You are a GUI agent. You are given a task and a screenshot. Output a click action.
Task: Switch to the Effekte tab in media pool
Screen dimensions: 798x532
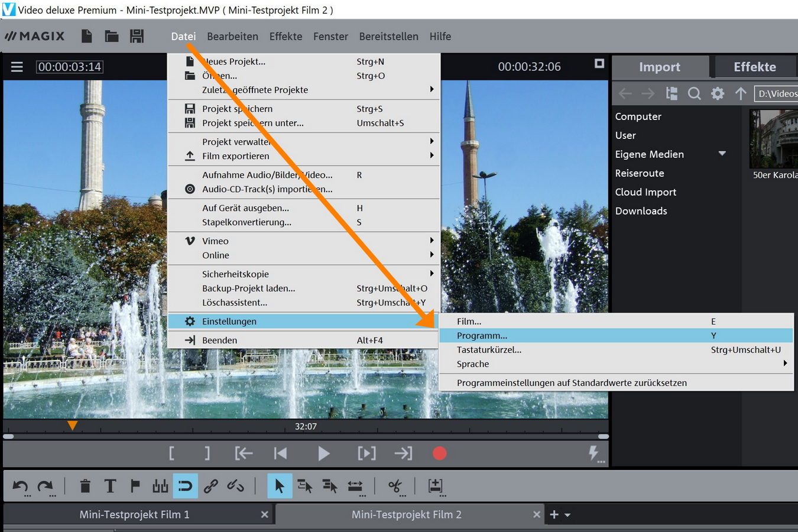[755, 67]
